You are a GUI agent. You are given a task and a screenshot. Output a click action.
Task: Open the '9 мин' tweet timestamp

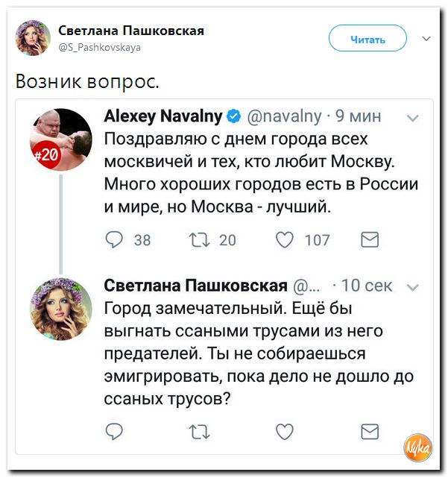click(359, 116)
